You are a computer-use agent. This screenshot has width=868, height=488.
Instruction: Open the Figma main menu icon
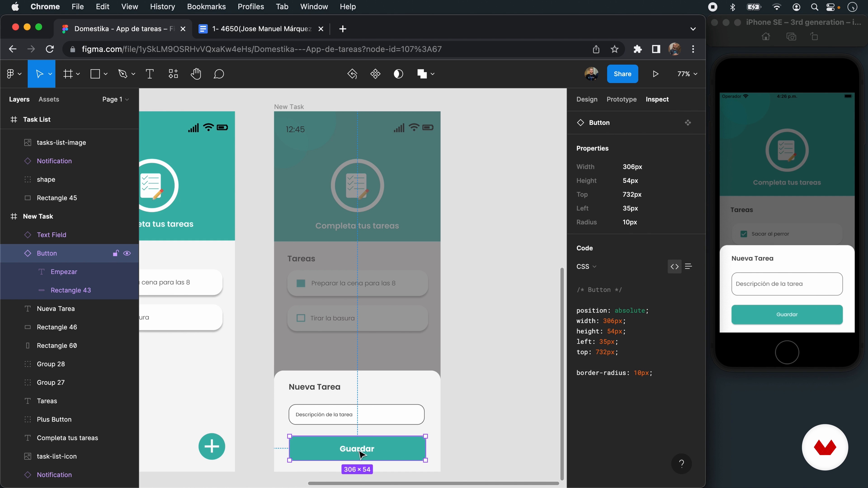tap(10, 74)
